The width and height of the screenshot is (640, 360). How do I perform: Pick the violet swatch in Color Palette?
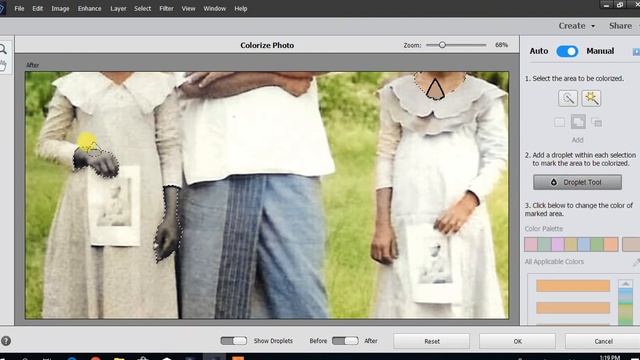pos(558,244)
